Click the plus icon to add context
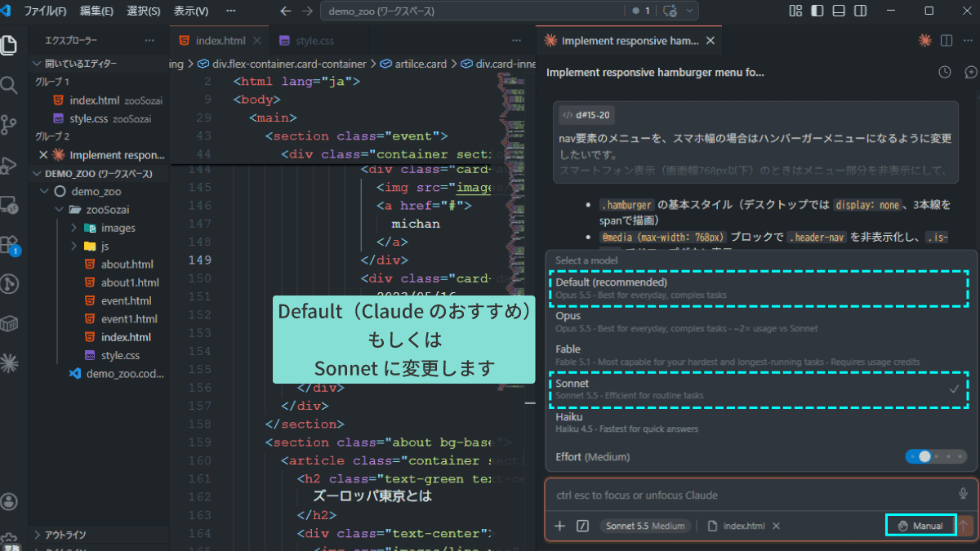The height and width of the screenshot is (551, 980). tap(559, 526)
